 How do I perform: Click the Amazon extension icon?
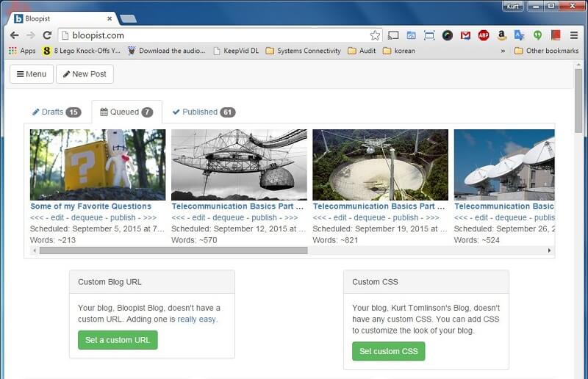501,35
